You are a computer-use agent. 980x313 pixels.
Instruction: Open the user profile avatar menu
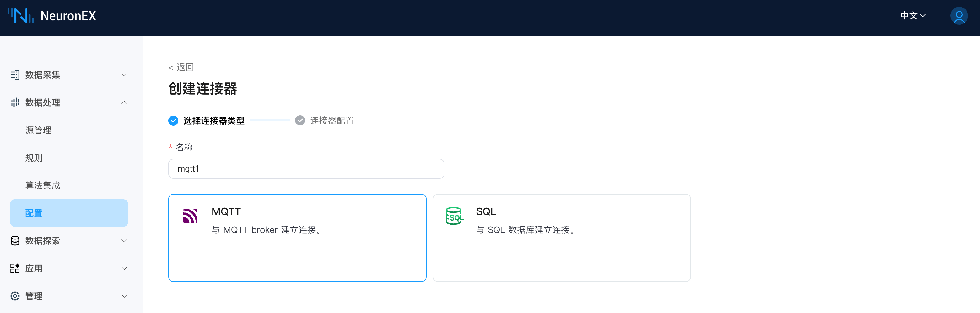[958, 16]
